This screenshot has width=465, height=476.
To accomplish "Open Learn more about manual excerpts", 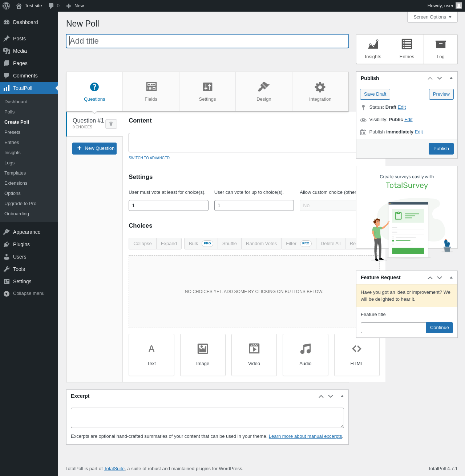I will (x=306, y=436).
